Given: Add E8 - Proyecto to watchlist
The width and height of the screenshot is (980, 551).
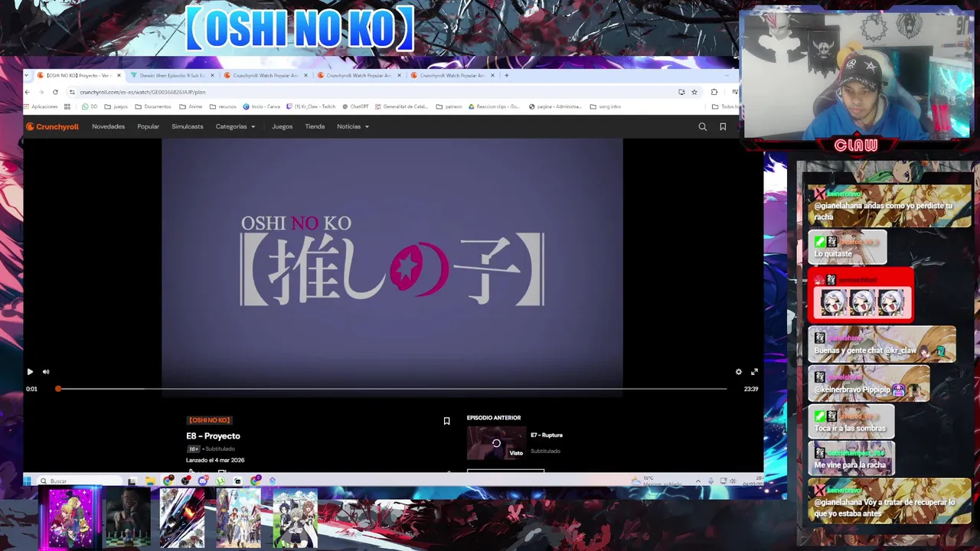Looking at the screenshot, I should tap(447, 421).
